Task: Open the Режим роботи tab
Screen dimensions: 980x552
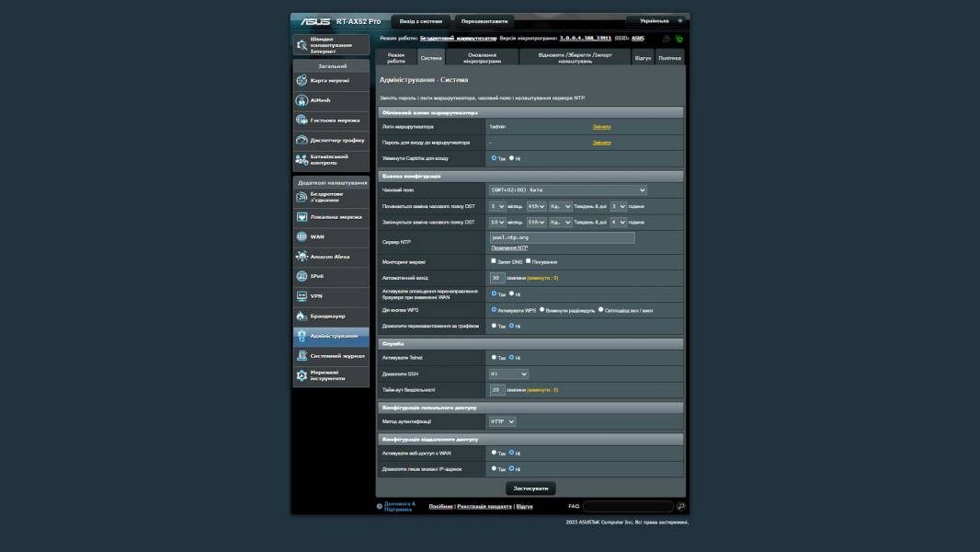Action: [395, 57]
